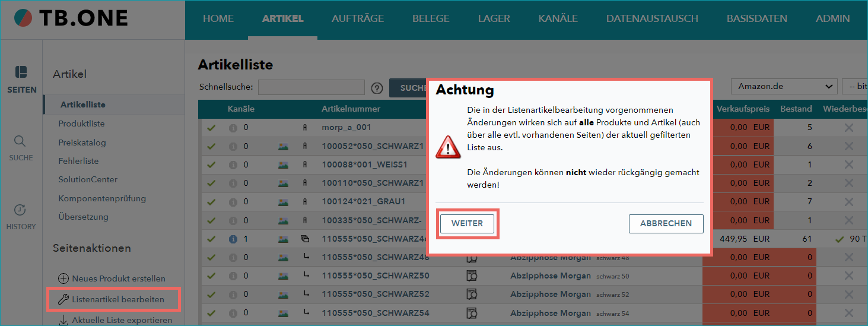Confirm the warning with WEITER
The height and width of the screenshot is (326, 868).
[x=468, y=224]
